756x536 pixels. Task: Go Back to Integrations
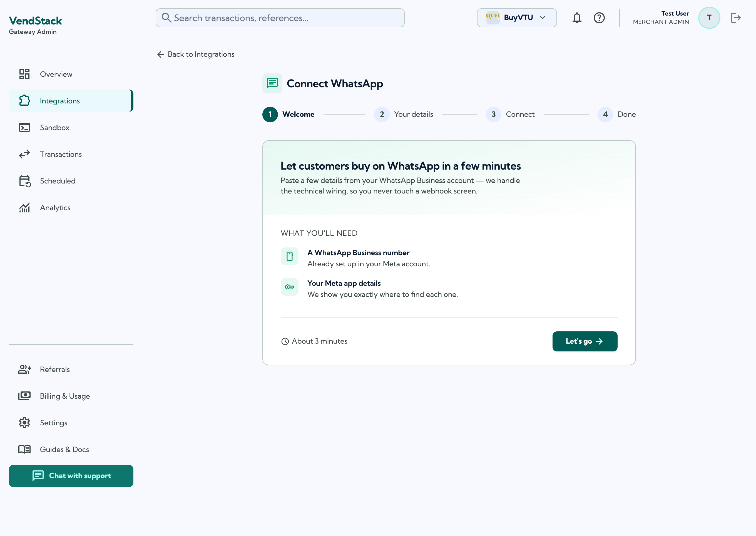[196, 54]
